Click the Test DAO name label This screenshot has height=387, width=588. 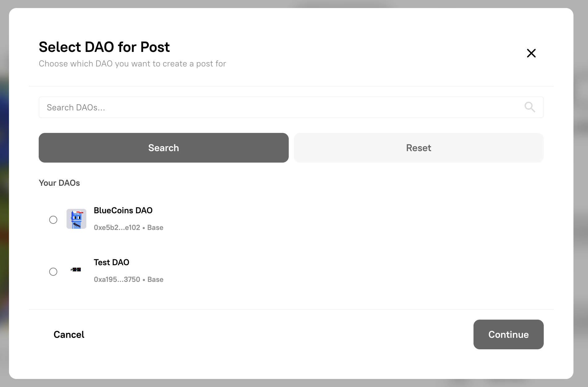111,262
